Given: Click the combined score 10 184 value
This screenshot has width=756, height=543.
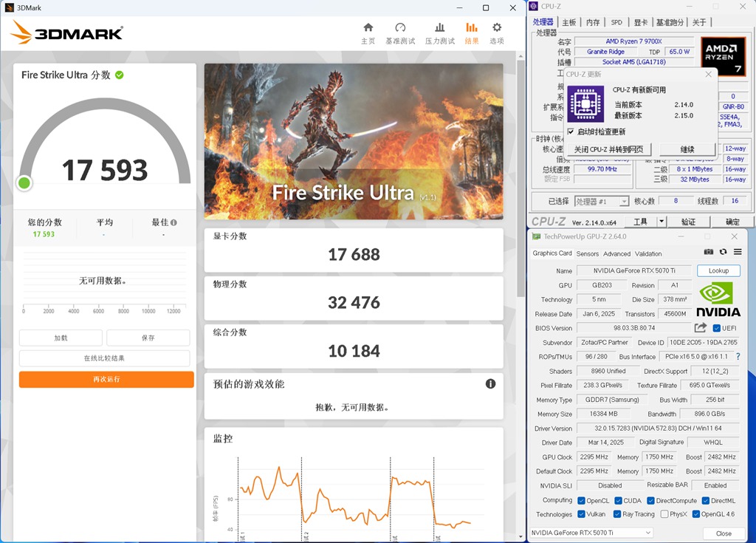Looking at the screenshot, I should tap(354, 351).
